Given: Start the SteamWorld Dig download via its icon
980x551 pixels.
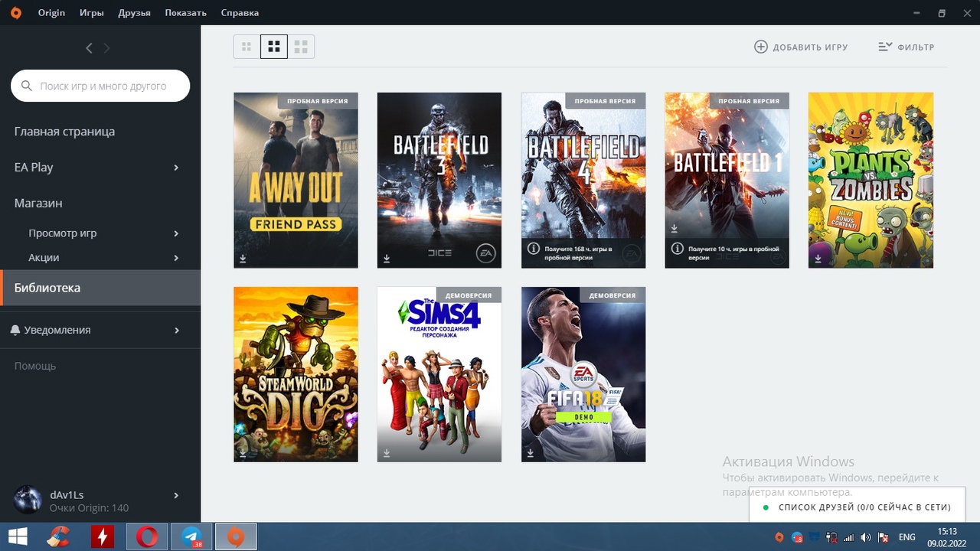Looking at the screenshot, I should (x=243, y=453).
